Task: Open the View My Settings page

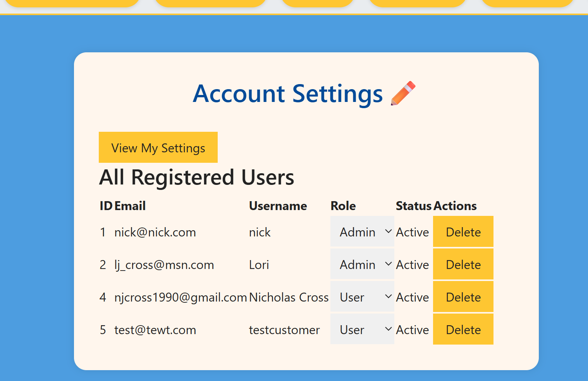Action: pyautogui.click(x=158, y=148)
